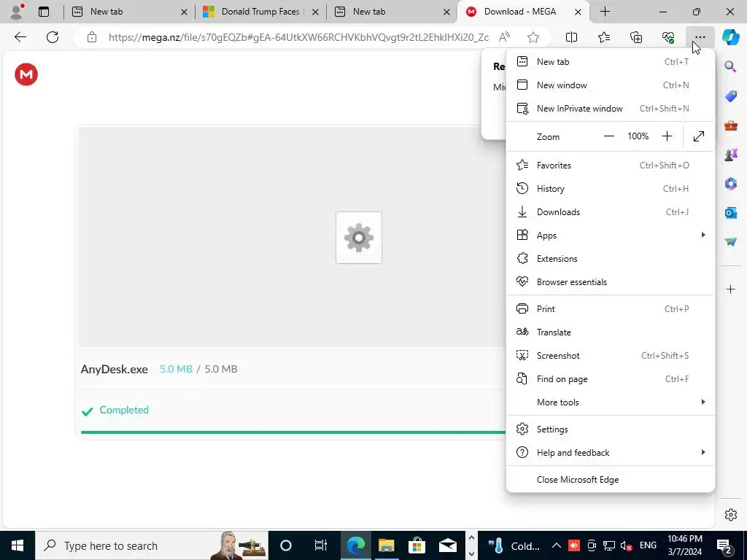747x560 pixels.
Task: Choose Print from the menu
Action: (x=611, y=308)
